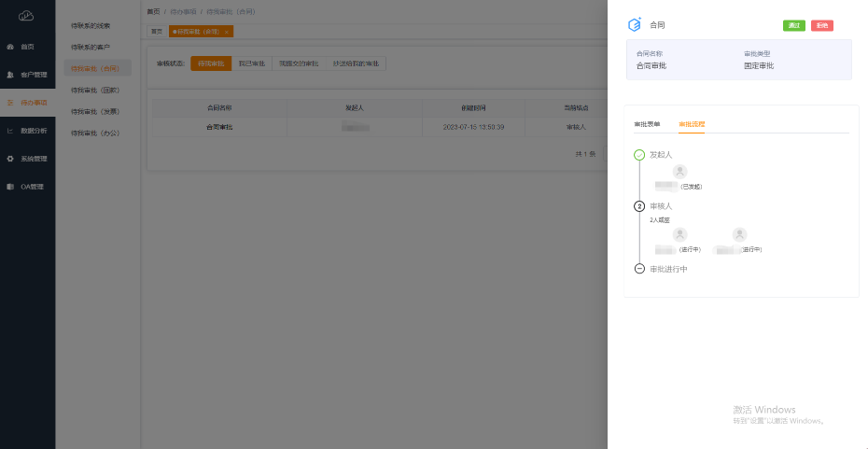868x449 pixels.
Task: Switch to the 审批流程 tab
Action: pos(692,123)
